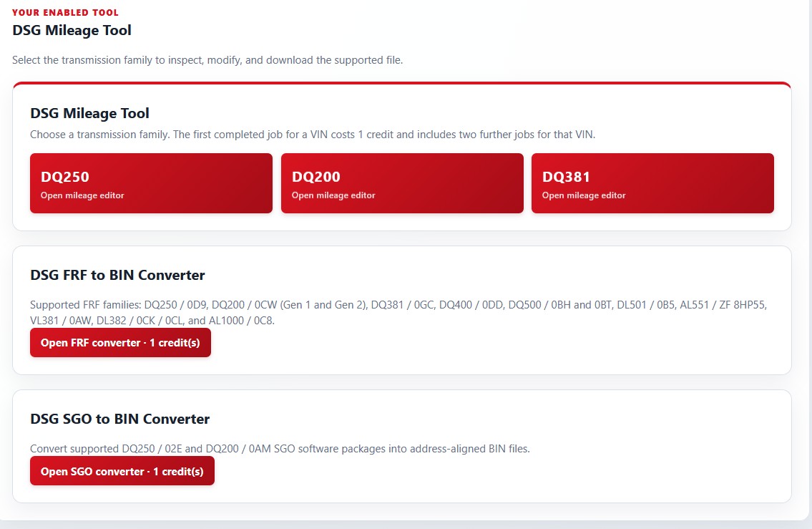Open FRF converter for 1 credit
812x529 pixels.
[x=120, y=342]
